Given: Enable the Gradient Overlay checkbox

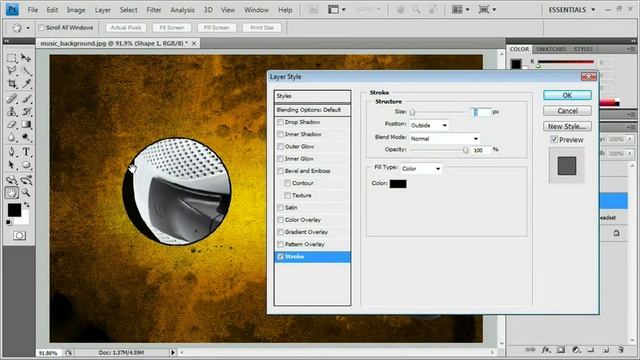Looking at the screenshot, I should click(280, 232).
